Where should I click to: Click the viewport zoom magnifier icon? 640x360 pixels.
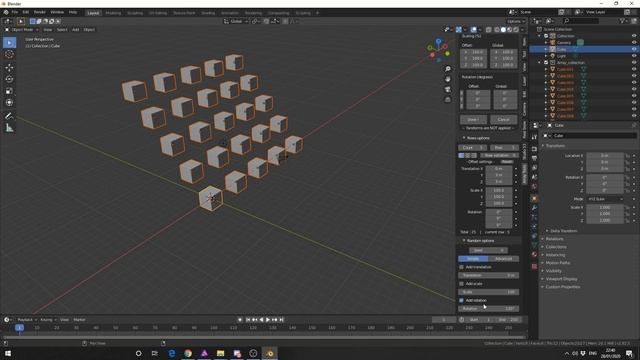pyautogui.click(x=448, y=69)
